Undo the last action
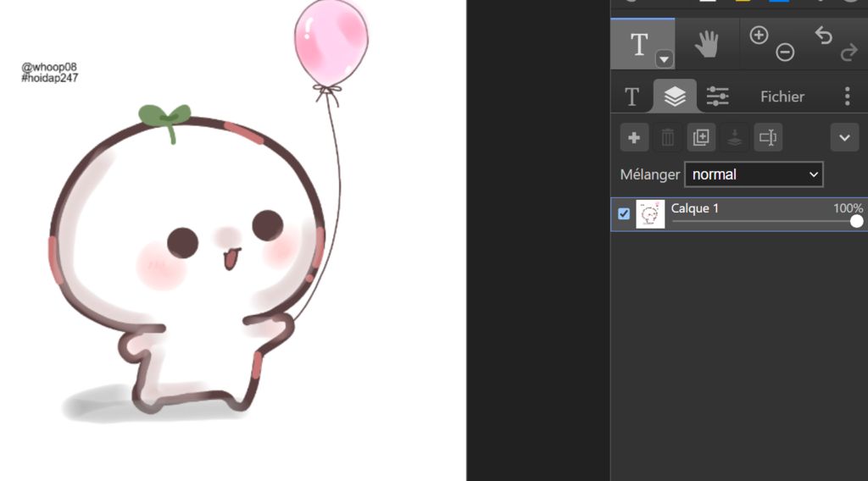Screen dimensions: 868x481 pos(823,36)
